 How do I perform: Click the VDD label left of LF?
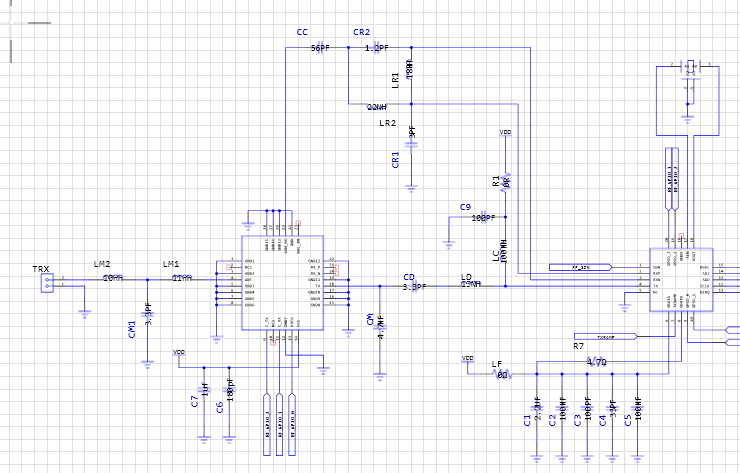pos(468,359)
